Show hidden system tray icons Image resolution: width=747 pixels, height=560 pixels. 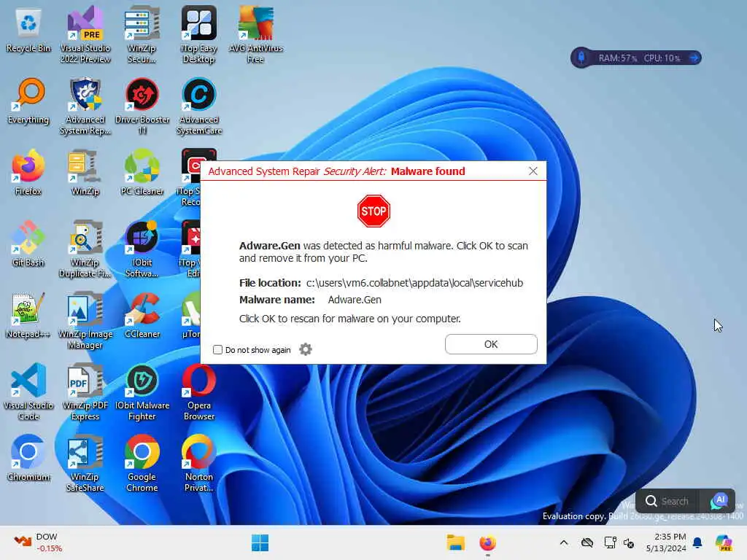coord(564,542)
